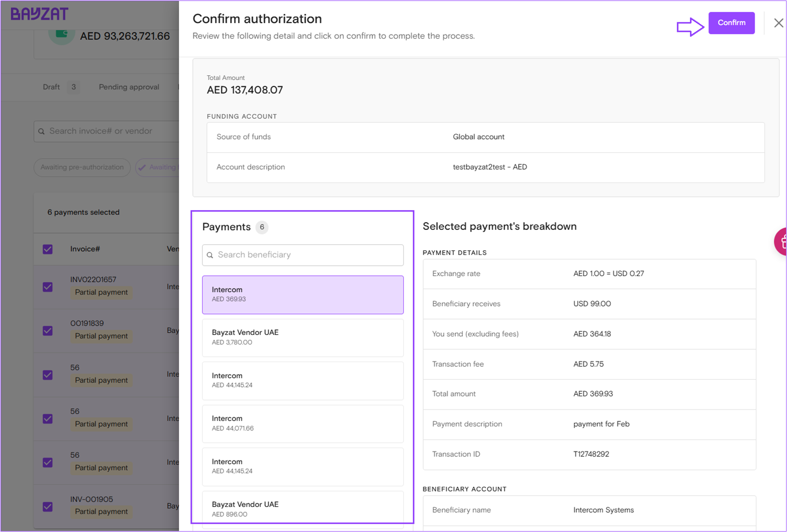Click the magnifier icon in beneficiary search
The image size is (787, 532).
click(x=210, y=255)
